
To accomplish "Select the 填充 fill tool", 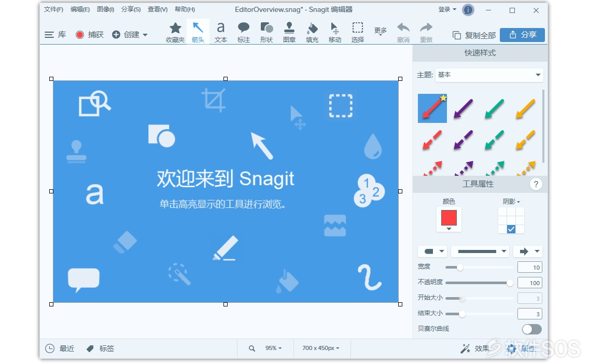I will (312, 32).
